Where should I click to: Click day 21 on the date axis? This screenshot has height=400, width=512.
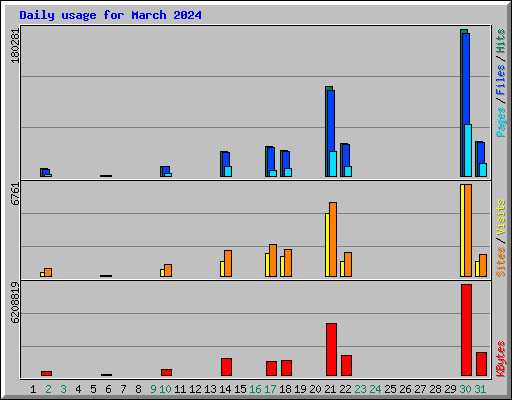click(x=330, y=389)
